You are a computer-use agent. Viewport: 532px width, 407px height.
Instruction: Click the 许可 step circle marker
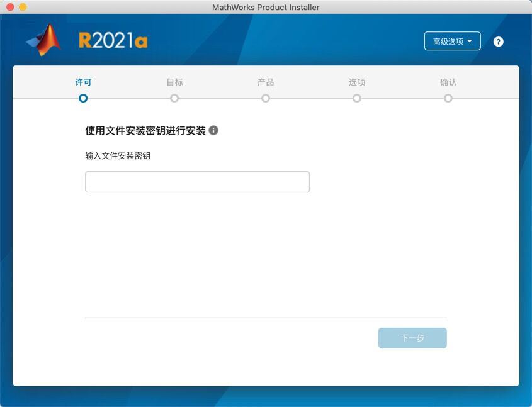[83, 98]
